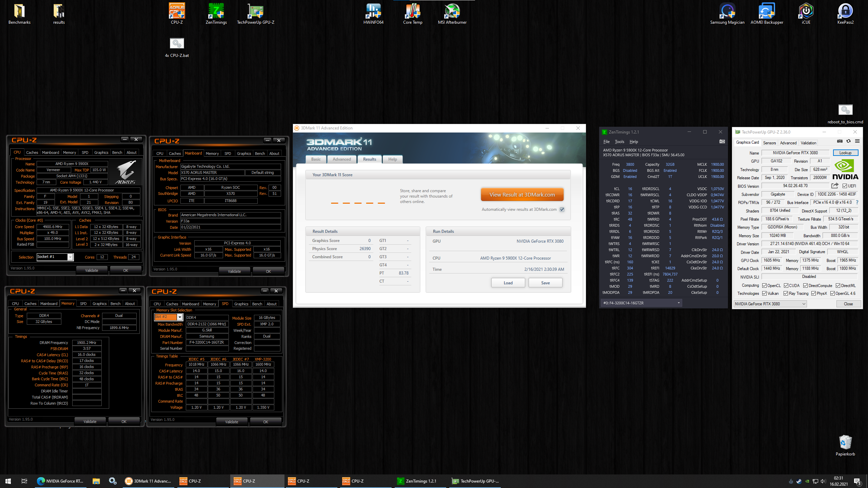Open the Bench tab in the CPU tab CPU-Z window
This screenshot has width=868, height=488.
click(117, 152)
